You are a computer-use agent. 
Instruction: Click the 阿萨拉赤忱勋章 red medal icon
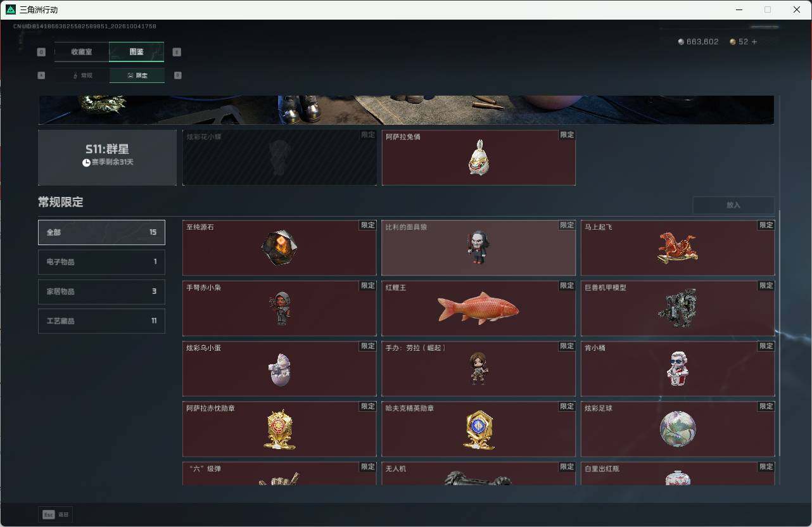click(x=279, y=430)
